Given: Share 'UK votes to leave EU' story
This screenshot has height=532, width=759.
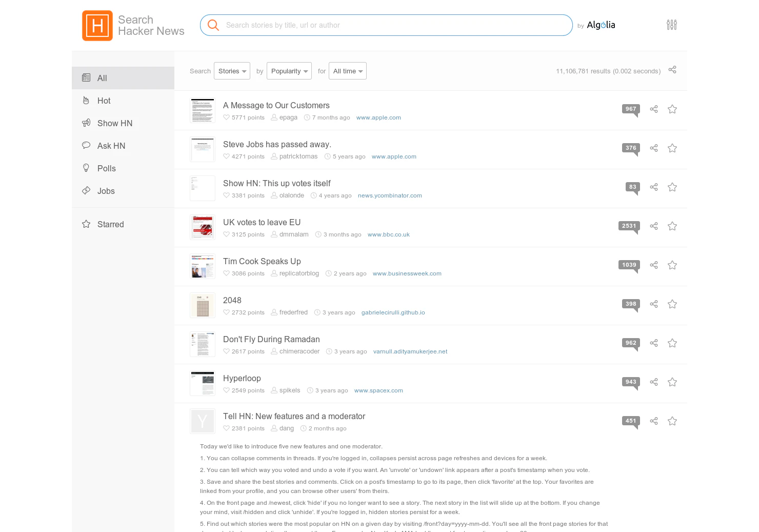Looking at the screenshot, I should tap(654, 226).
